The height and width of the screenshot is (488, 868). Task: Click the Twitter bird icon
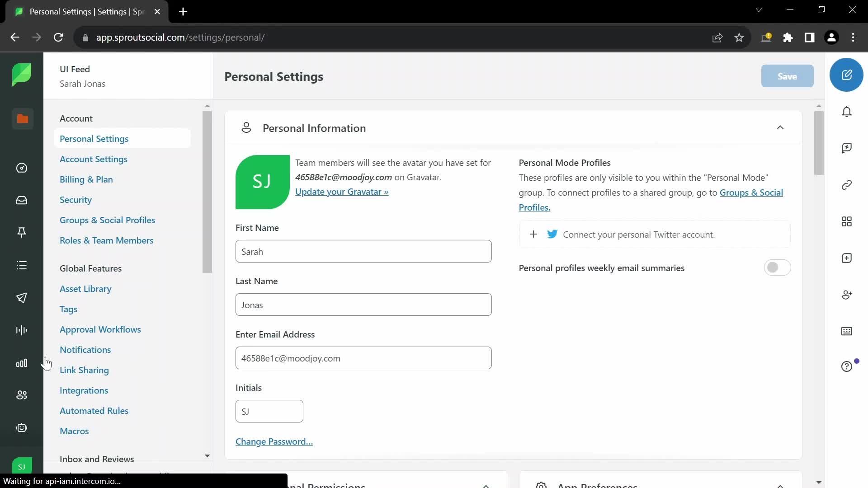coord(552,234)
